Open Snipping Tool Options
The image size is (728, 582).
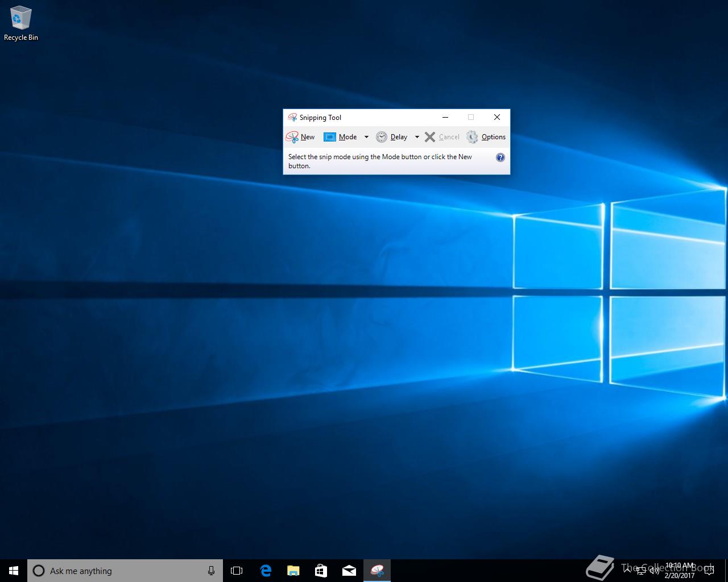[x=486, y=137]
